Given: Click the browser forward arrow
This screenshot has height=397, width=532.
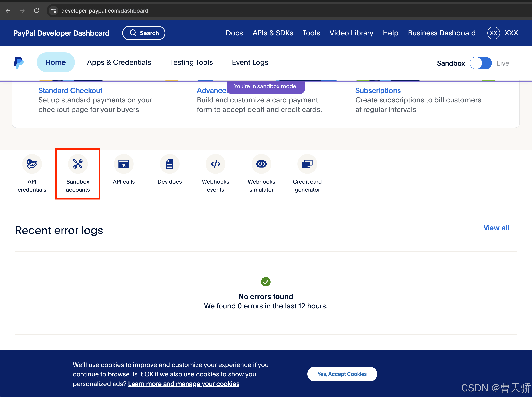Looking at the screenshot, I should tap(22, 10).
